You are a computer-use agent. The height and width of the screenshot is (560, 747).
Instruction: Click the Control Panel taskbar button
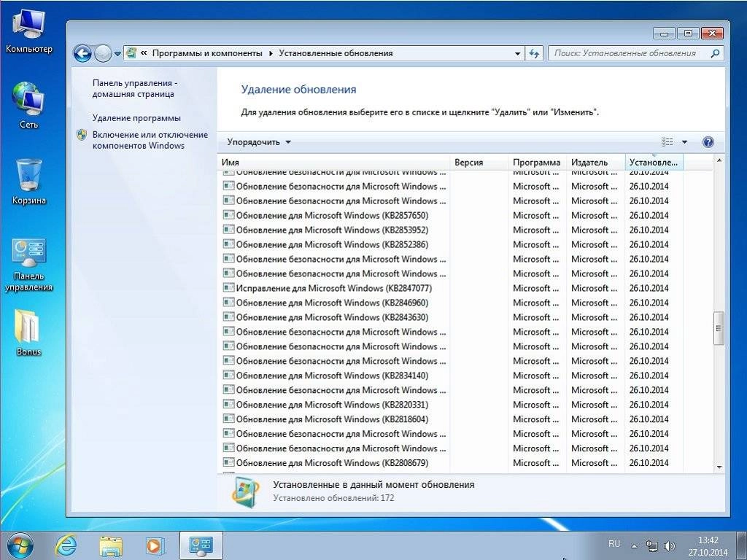coord(201,545)
